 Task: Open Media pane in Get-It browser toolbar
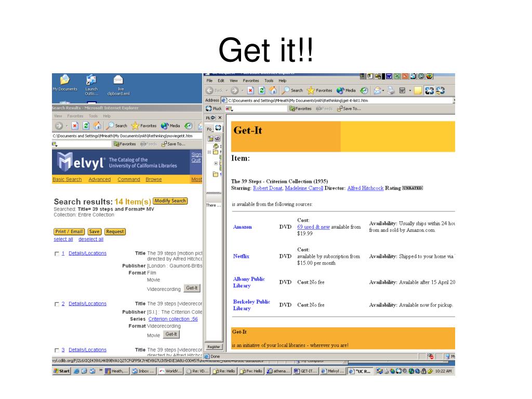coord(346,90)
